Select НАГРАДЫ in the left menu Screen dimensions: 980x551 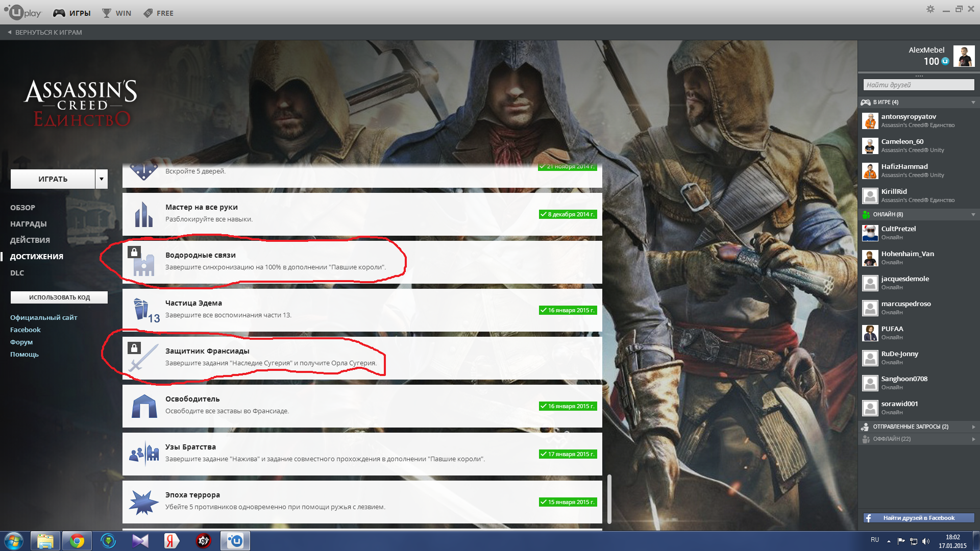[x=29, y=224]
